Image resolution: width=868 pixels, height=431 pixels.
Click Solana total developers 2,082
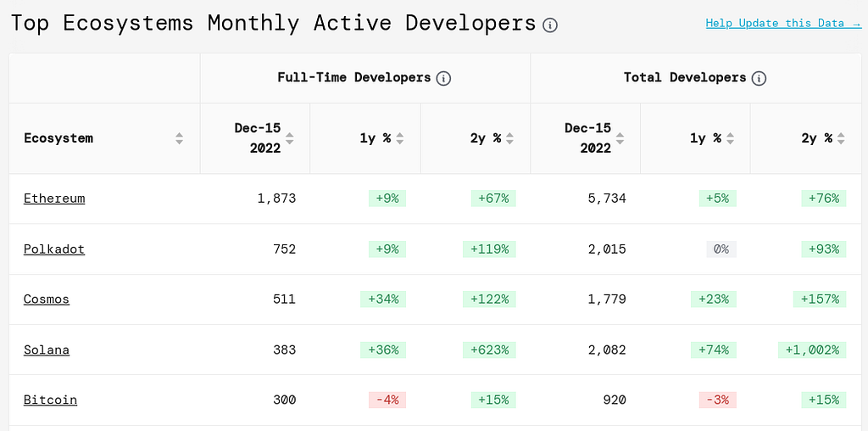tap(607, 350)
